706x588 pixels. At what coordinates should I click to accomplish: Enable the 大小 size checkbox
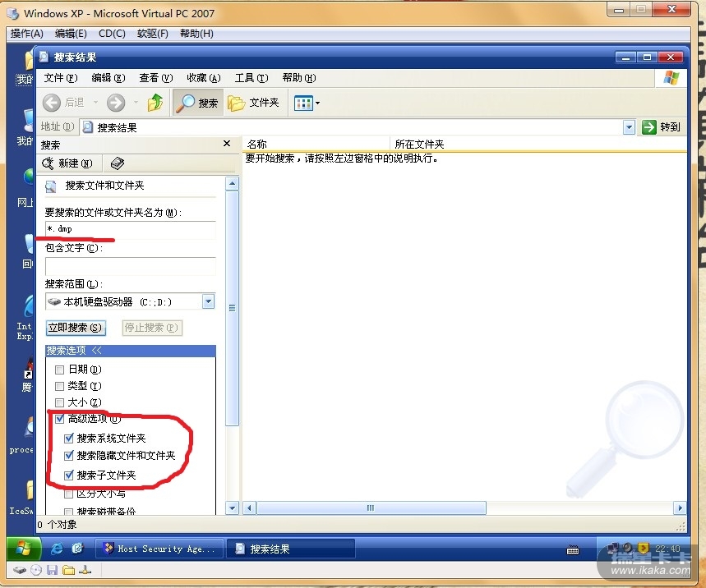[x=59, y=402]
